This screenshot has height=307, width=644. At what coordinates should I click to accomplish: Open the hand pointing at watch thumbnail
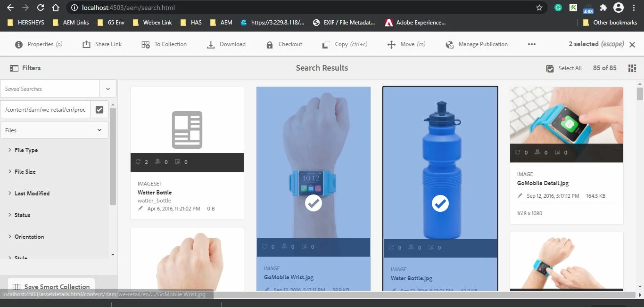point(567,261)
